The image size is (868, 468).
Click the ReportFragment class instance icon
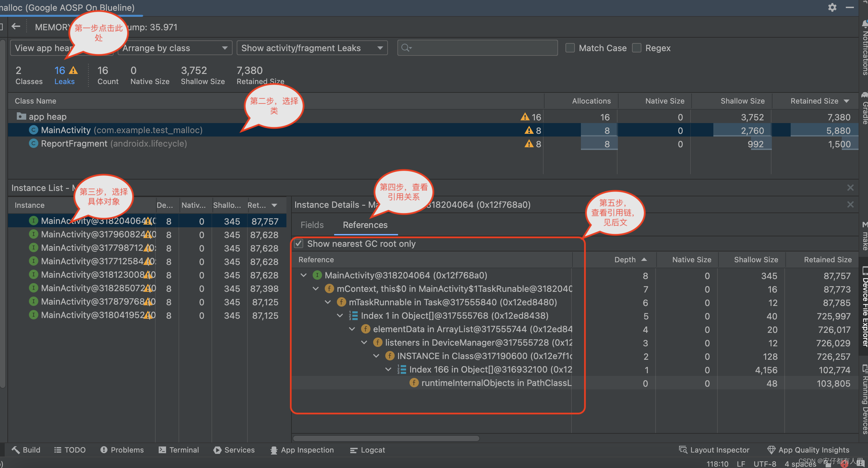[x=33, y=144]
